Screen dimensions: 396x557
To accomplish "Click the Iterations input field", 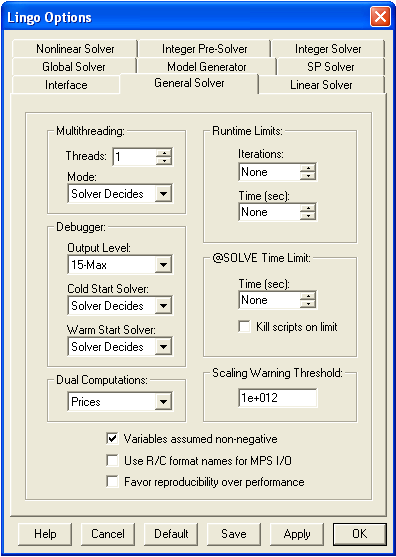I will (269, 172).
